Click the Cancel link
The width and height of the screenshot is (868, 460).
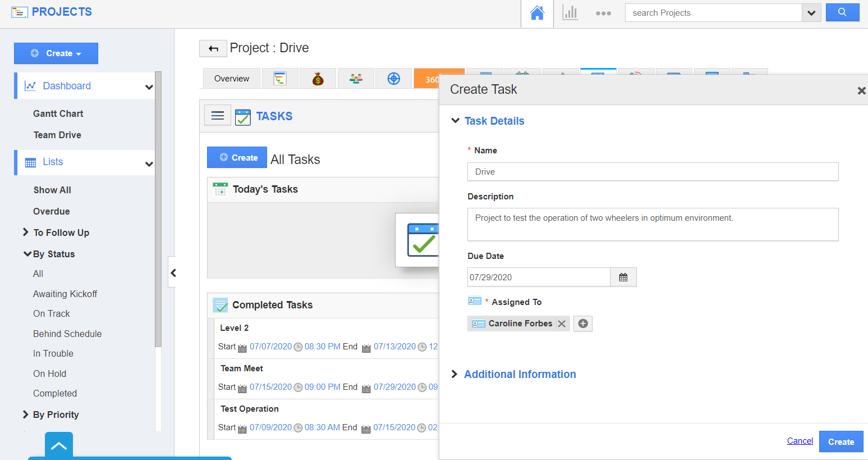click(800, 441)
